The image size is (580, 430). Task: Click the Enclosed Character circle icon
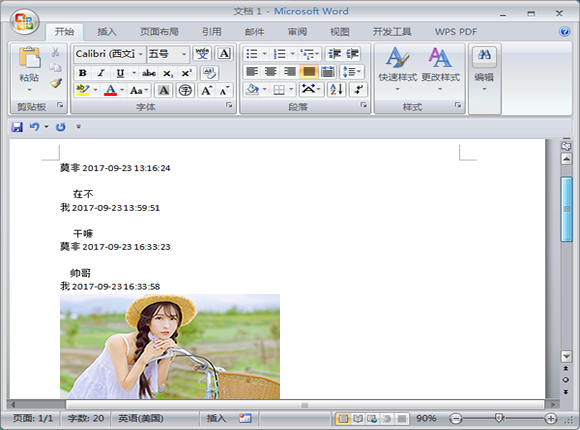(x=185, y=90)
